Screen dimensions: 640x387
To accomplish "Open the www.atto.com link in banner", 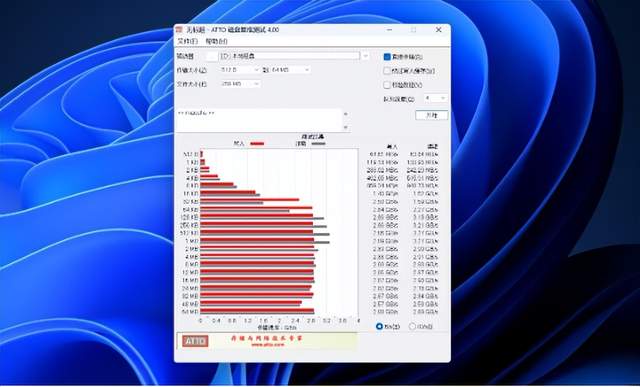I will tap(267, 345).
